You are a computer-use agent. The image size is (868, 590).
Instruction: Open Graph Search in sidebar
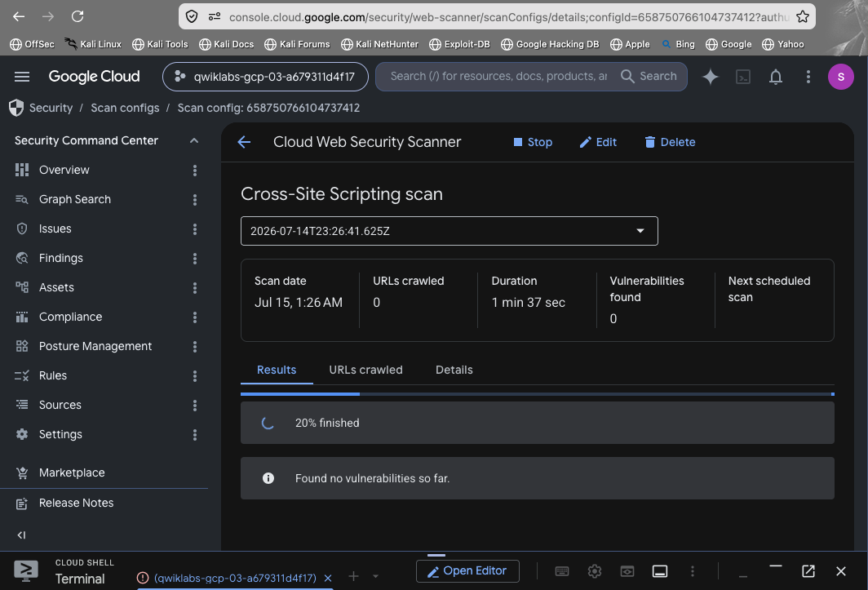[x=75, y=199]
